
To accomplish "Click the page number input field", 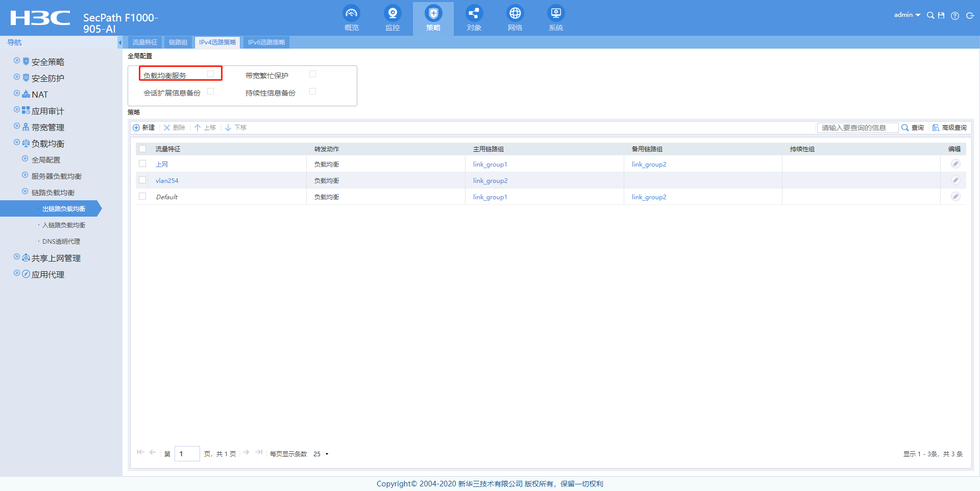I will pyautogui.click(x=187, y=454).
